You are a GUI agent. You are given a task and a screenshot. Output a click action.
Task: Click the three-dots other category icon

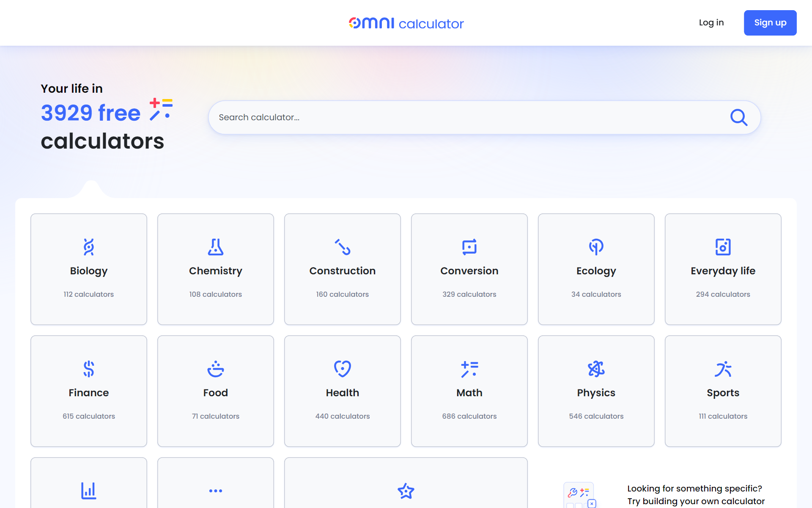[x=216, y=491]
